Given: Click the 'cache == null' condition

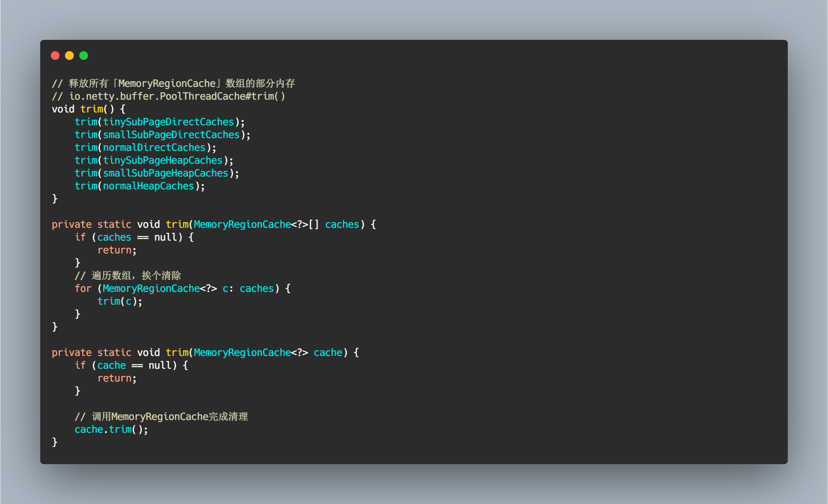Looking at the screenshot, I should pyautogui.click(x=134, y=366).
